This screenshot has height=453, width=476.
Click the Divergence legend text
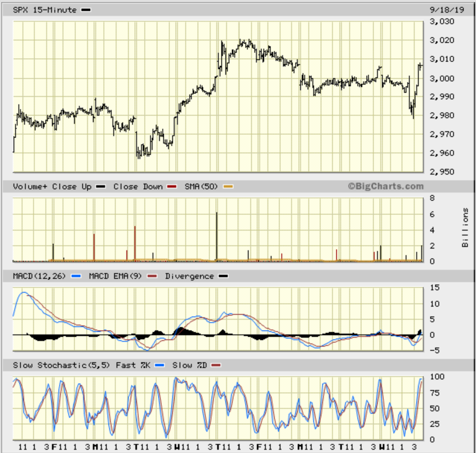click(x=189, y=276)
